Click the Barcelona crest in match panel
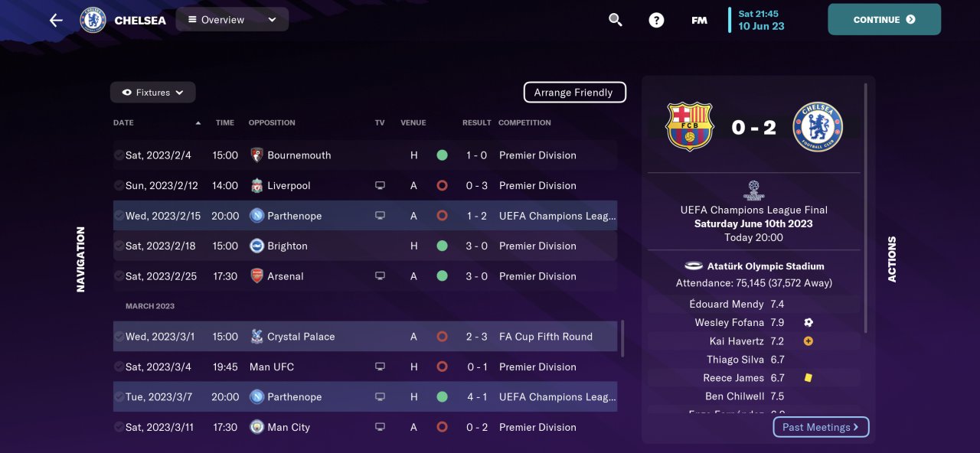 tap(690, 127)
